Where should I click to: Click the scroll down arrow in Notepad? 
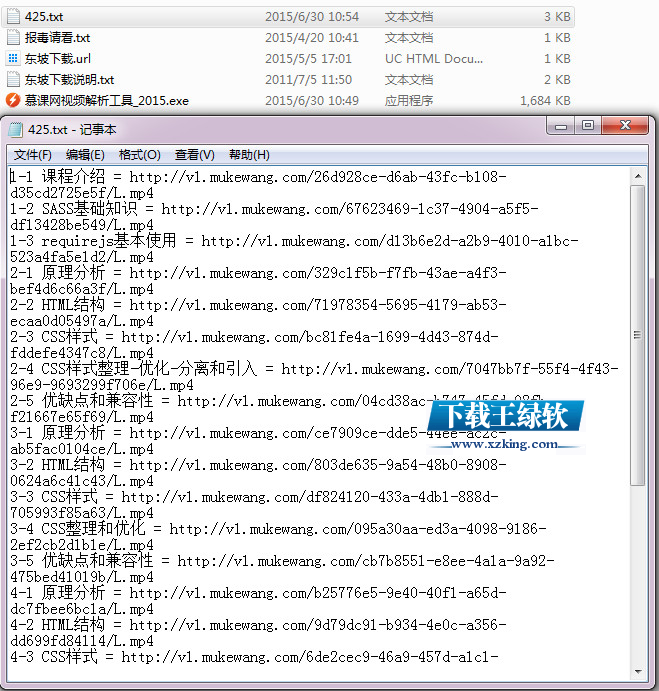point(638,672)
